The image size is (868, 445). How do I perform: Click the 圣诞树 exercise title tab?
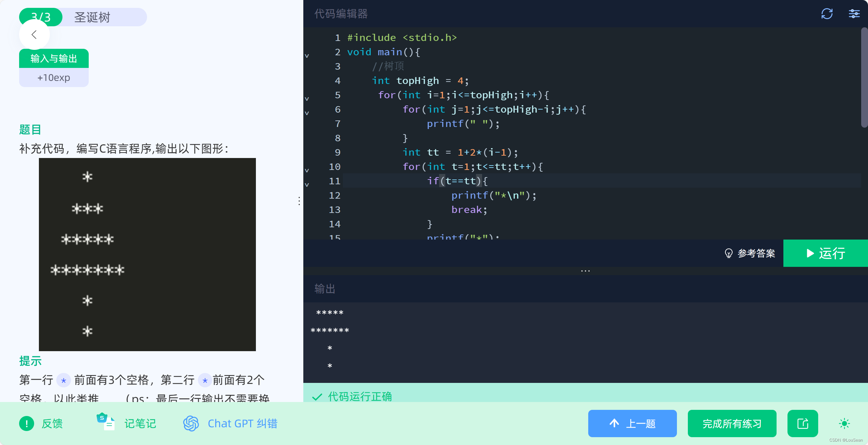92,17
